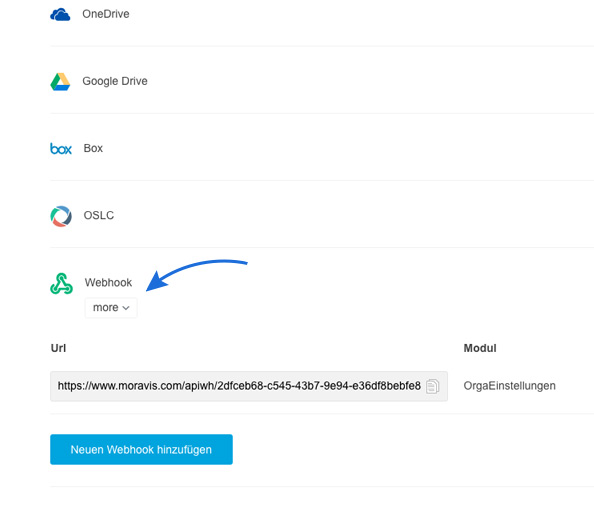
Task: Click the OneDrive cloud icon
Action: [x=60, y=14]
